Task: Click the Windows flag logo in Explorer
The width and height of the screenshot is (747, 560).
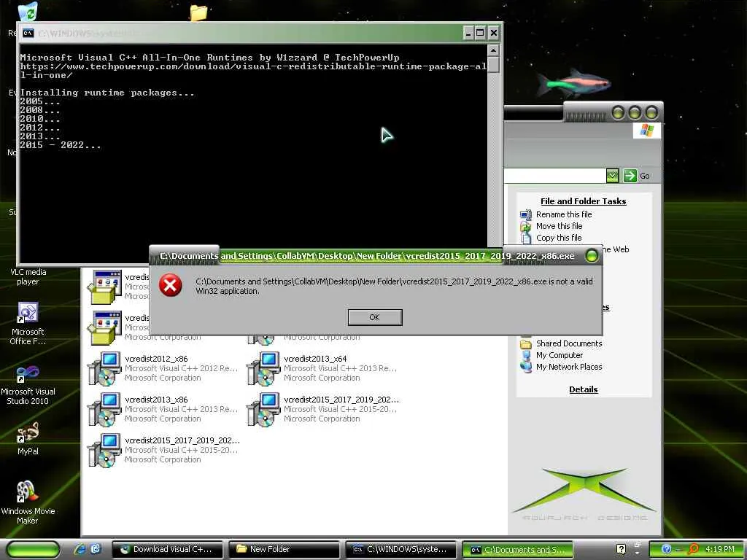Action: click(646, 130)
